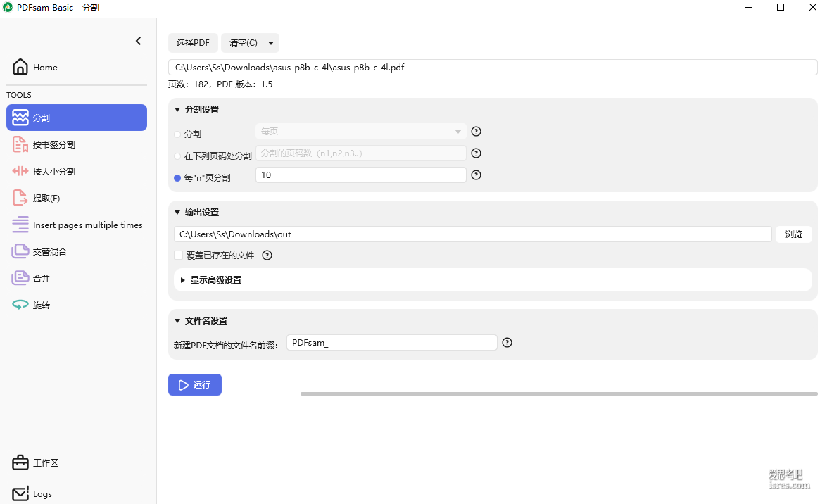Show help for 覆盖已存在的文件
The width and height of the screenshot is (827, 504).
pos(267,256)
